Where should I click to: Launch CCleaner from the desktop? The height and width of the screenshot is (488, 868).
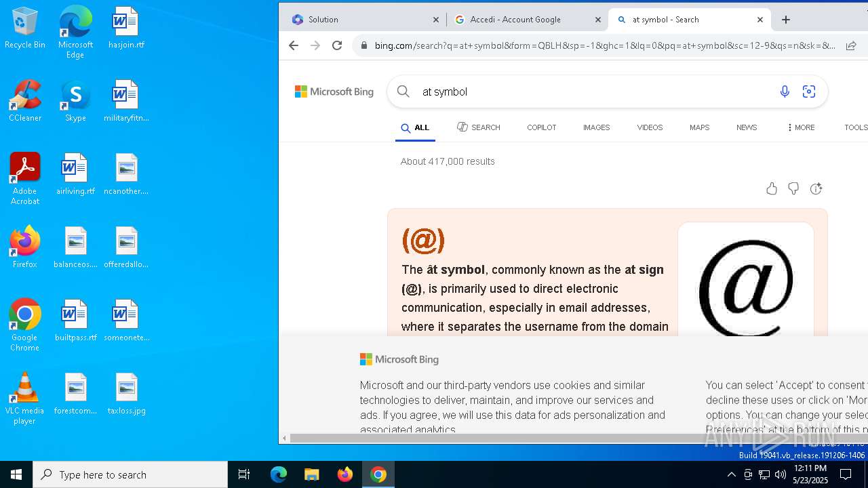coord(25,102)
